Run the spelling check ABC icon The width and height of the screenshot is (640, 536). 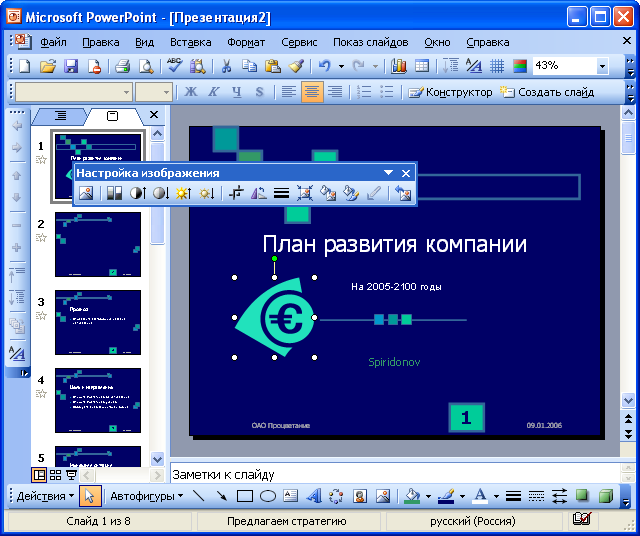[175, 66]
